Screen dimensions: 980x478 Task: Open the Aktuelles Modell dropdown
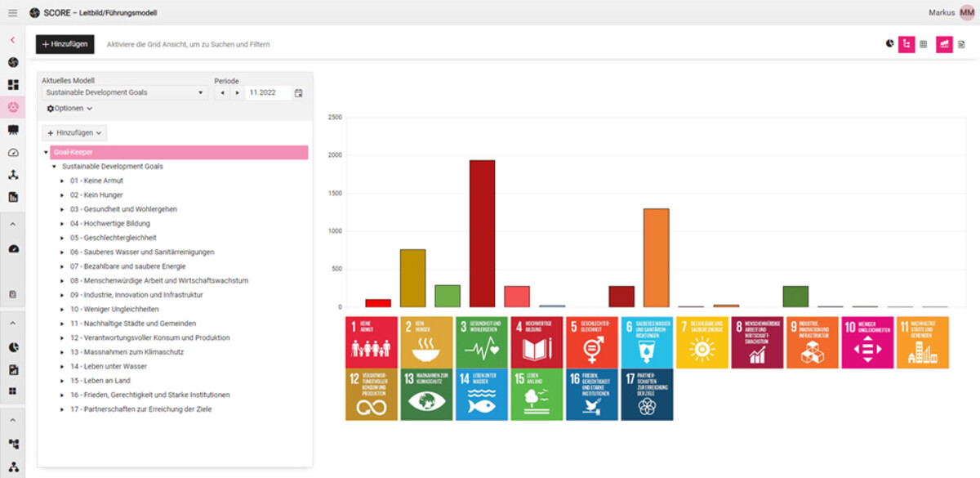point(124,93)
